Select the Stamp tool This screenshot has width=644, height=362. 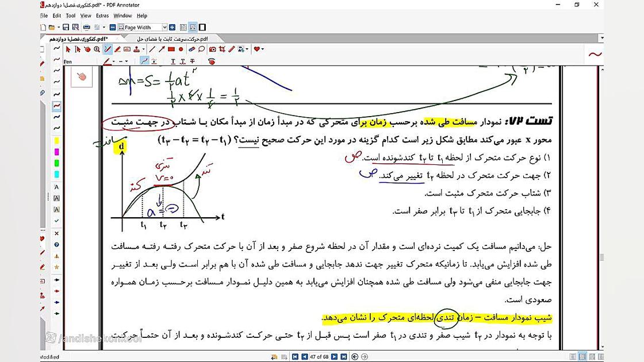(x=136, y=49)
